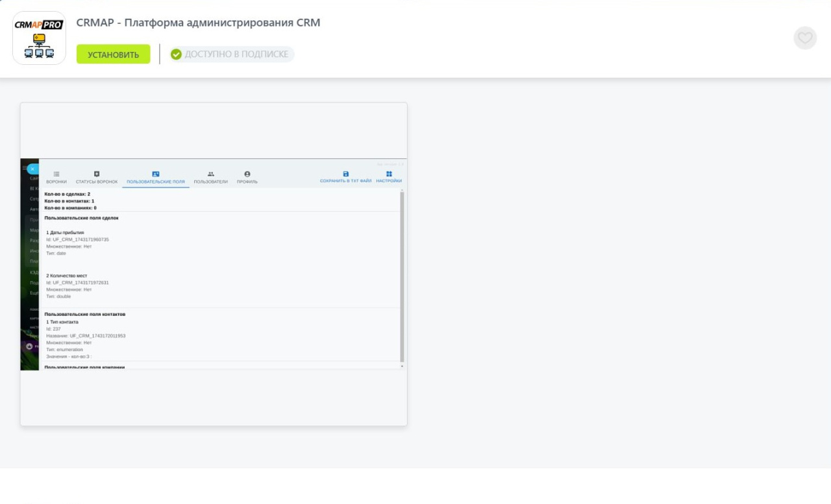Click the scroll-down arrow under the scrollbar

click(x=402, y=366)
